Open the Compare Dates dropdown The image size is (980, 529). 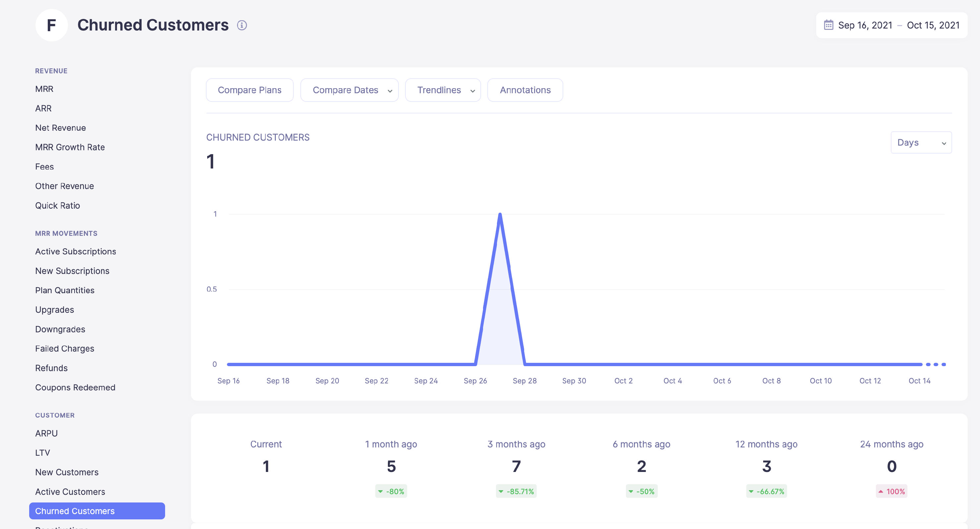pos(349,90)
